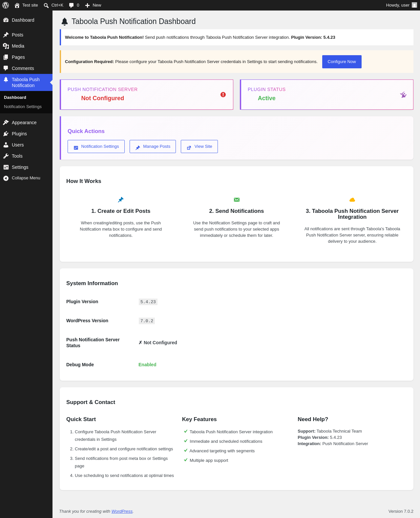This screenshot has height=518, width=420.
Task: Click the Plugins plug icon in the sidebar
Action: [x=6, y=134]
